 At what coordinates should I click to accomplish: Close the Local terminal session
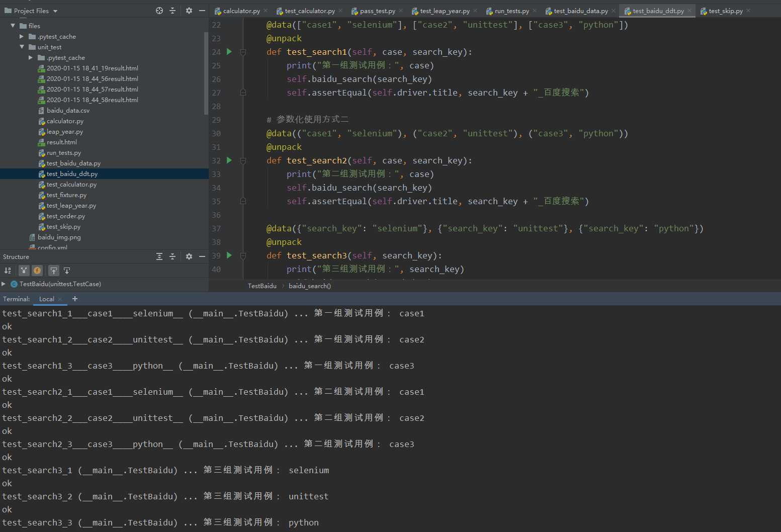tap(60, 299)
